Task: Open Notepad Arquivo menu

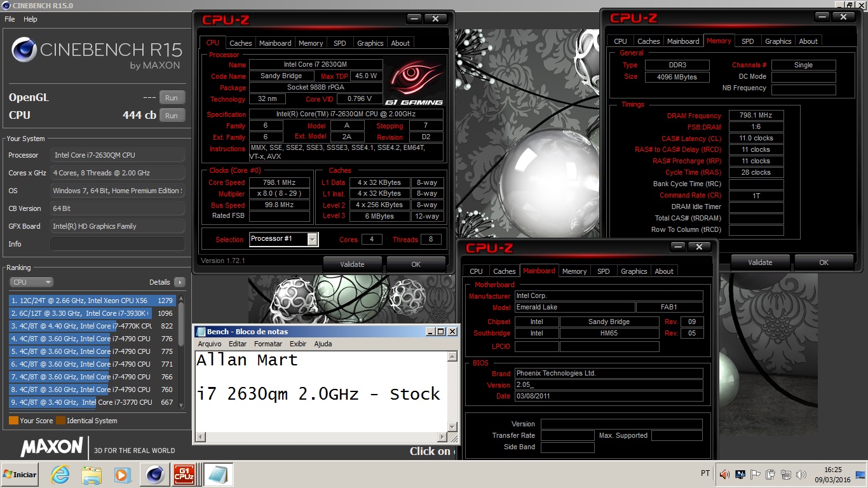Action: coord(210,344)
